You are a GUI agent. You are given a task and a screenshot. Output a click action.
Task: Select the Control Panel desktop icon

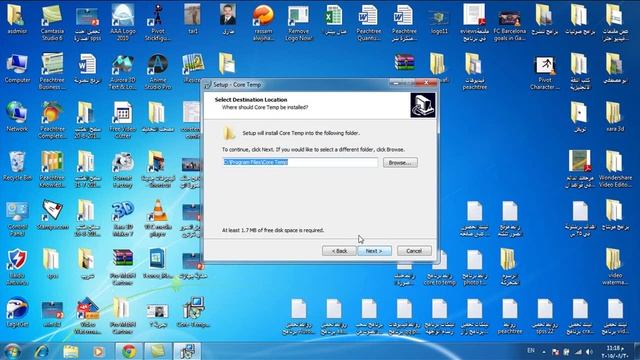17,218
